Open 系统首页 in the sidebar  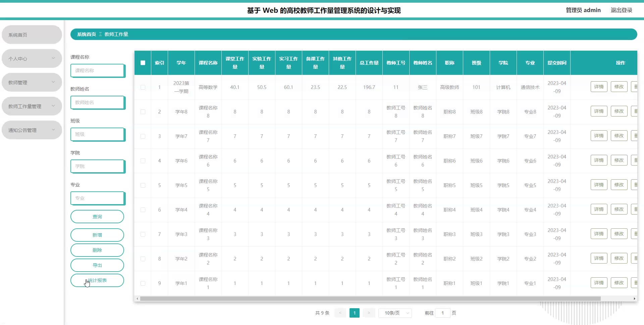coord(32,35)
